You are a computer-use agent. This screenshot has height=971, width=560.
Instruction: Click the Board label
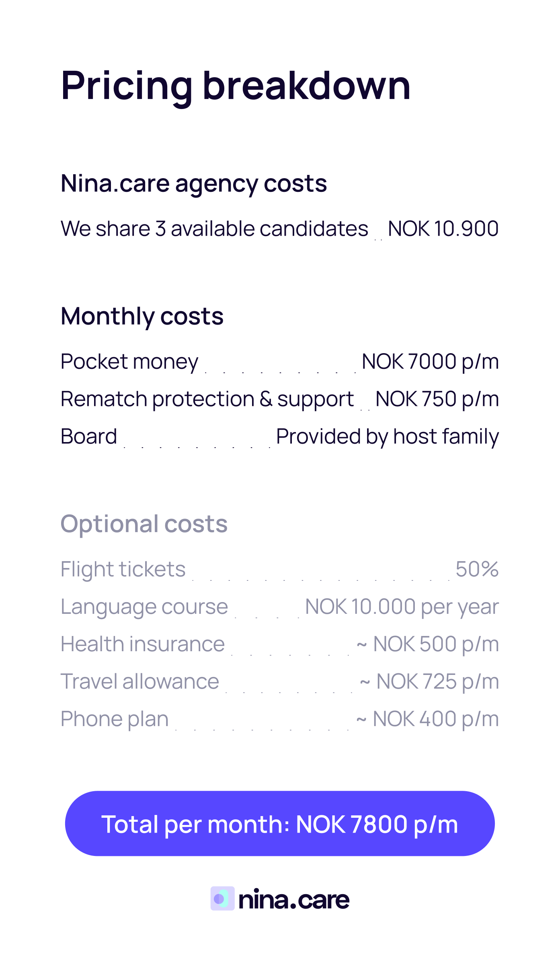pyautogui.click(x=89, y=436)
